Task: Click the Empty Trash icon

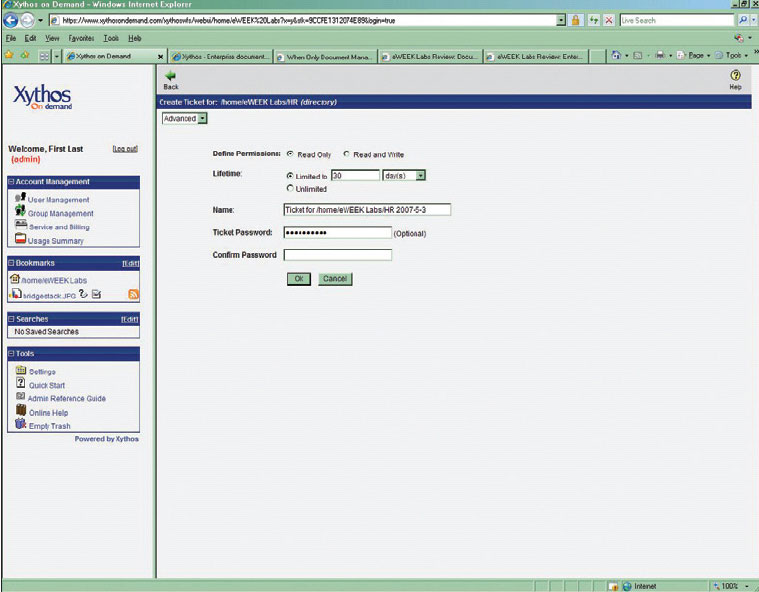Action: [20, 425]
